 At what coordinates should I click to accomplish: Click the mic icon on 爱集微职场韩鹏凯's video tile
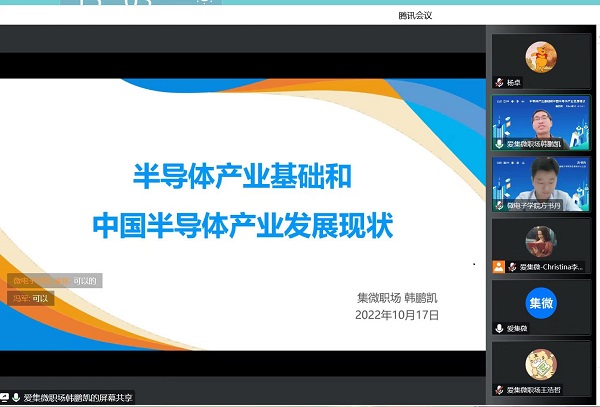click(499, 144)
